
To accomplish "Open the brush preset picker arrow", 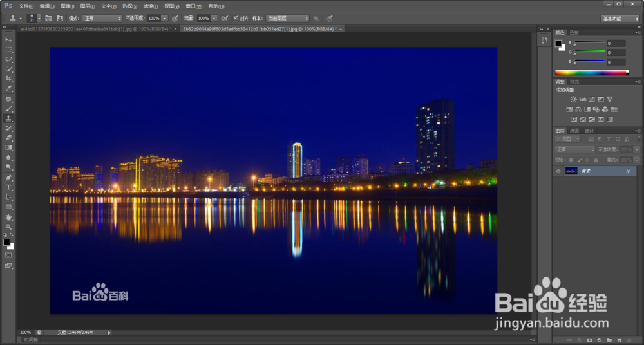I will (x=39, y=19).
